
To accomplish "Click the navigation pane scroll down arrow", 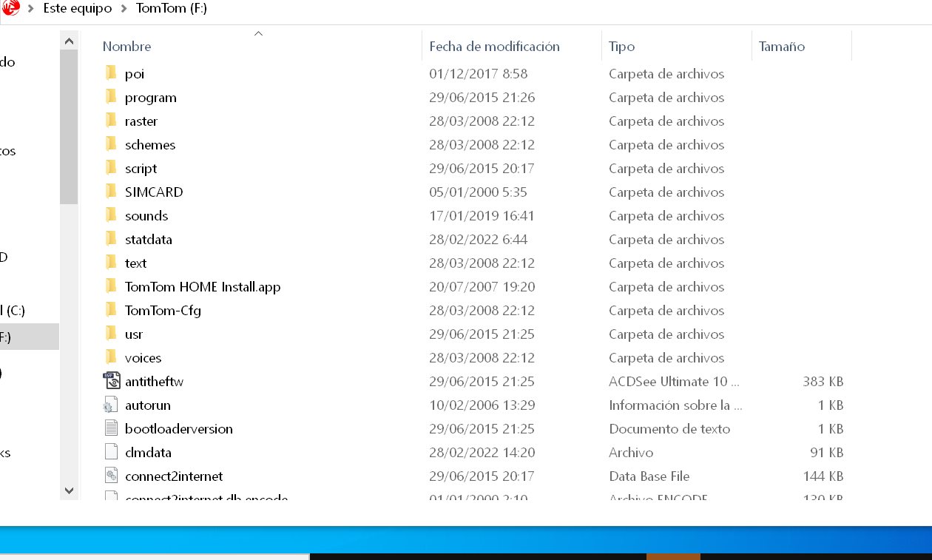I will click(x=69, y=490).
